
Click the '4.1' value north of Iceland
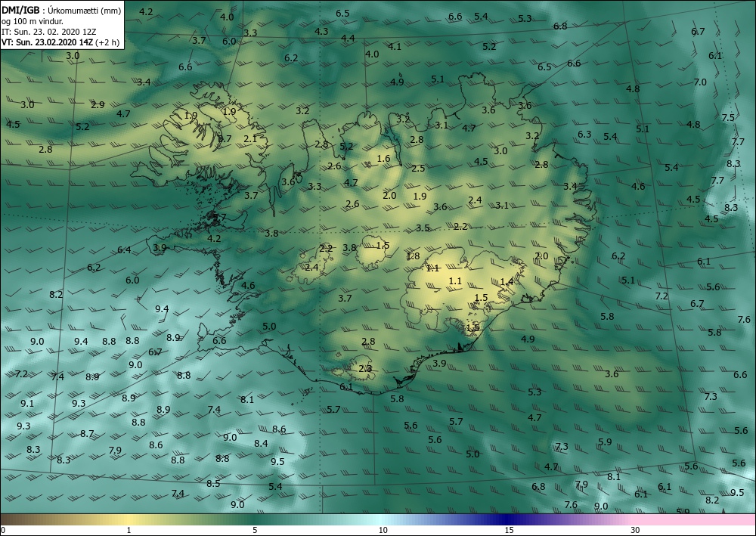395,47
